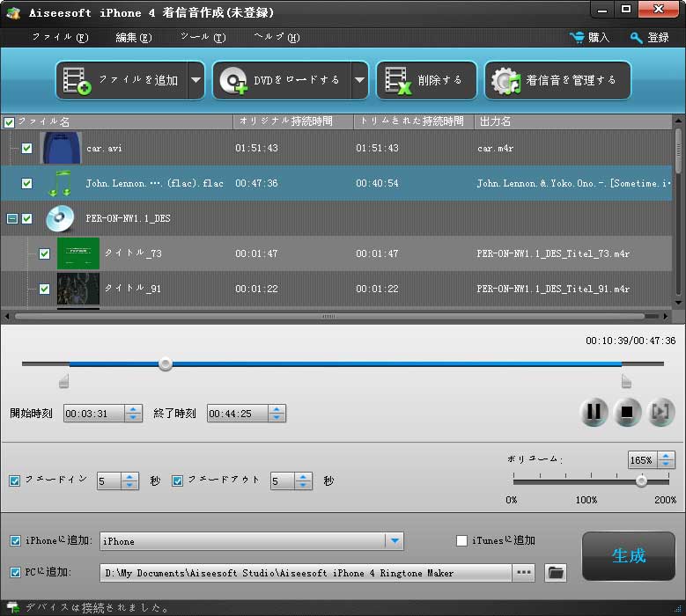The height and width of the screenshot is (616, 686).
Task: Open output folder with the folder icon
Action: coord(555,573)
